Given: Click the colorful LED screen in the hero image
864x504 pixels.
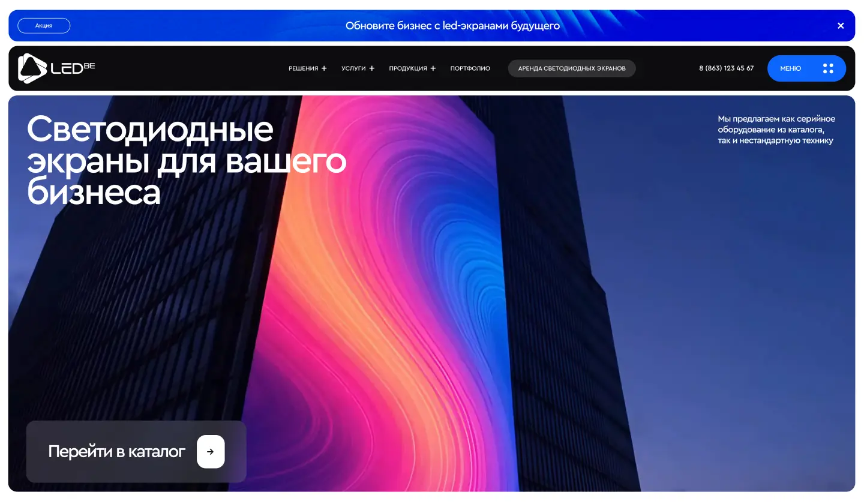Looking at the screenshot, I should coord(384,288).
